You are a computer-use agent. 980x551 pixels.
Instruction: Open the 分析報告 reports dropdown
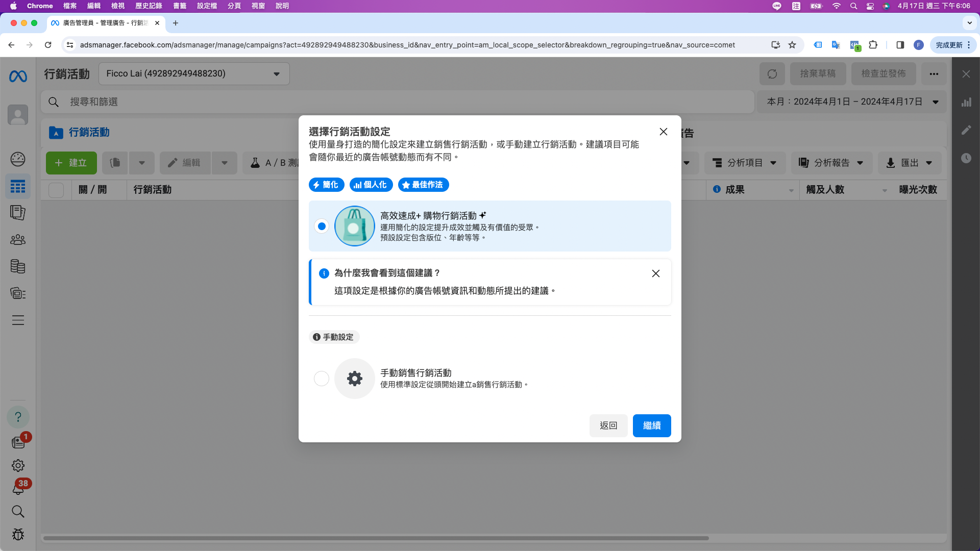[x=832, y=163]
